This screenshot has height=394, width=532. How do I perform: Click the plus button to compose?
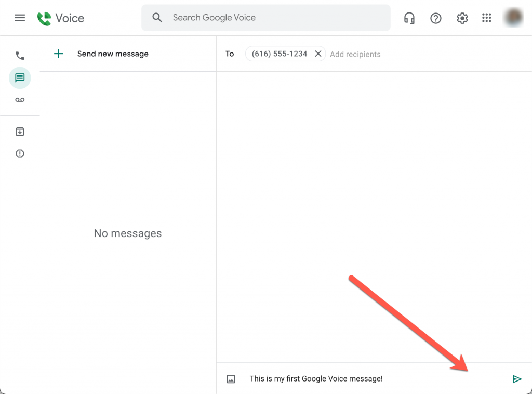coord(58,54)
